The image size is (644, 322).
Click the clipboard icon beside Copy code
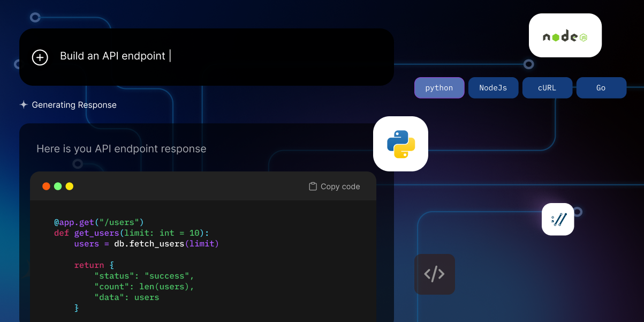[x=313, y=186]
